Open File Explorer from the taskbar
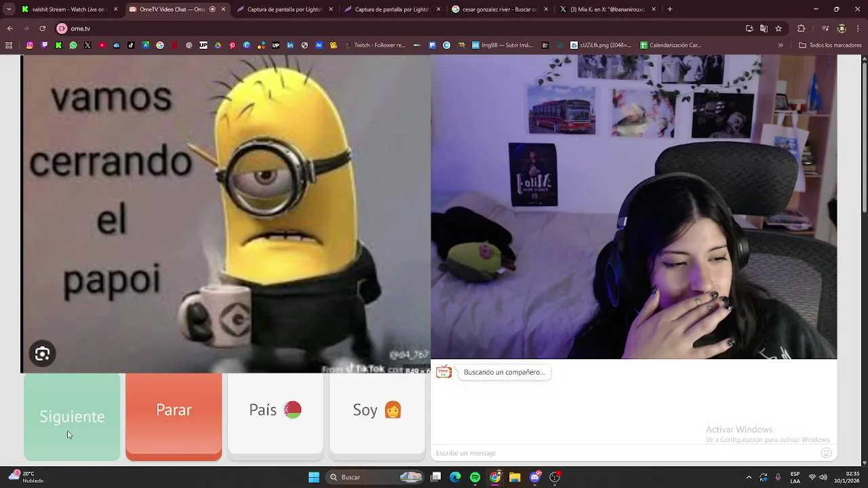The width and height of the screenshot is (868, 488). [515, 477]
